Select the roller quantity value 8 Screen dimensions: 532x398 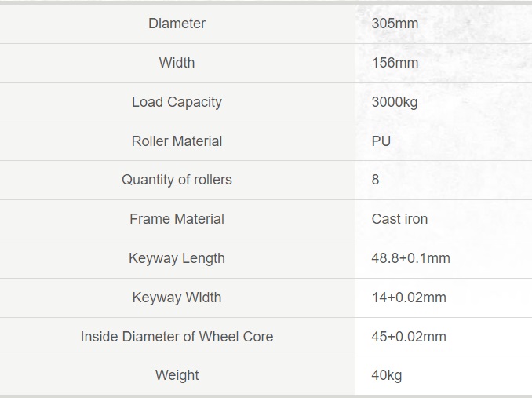pos(375,180)
